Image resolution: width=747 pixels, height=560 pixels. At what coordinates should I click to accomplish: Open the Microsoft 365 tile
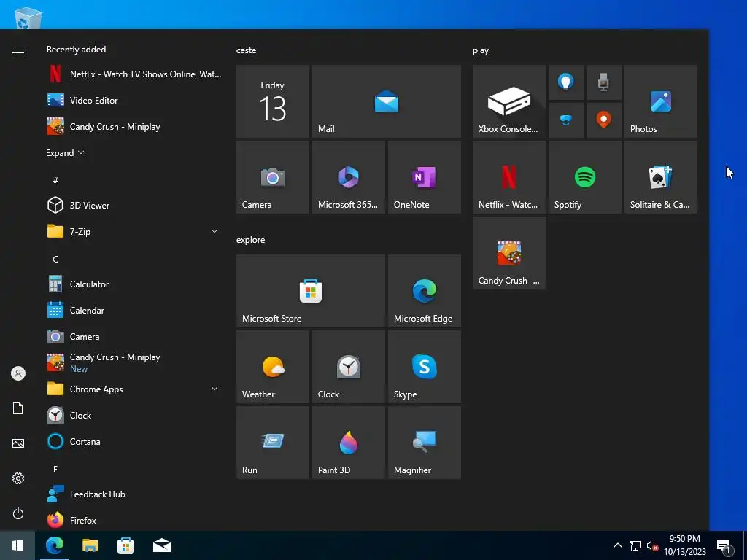[348, 177]
